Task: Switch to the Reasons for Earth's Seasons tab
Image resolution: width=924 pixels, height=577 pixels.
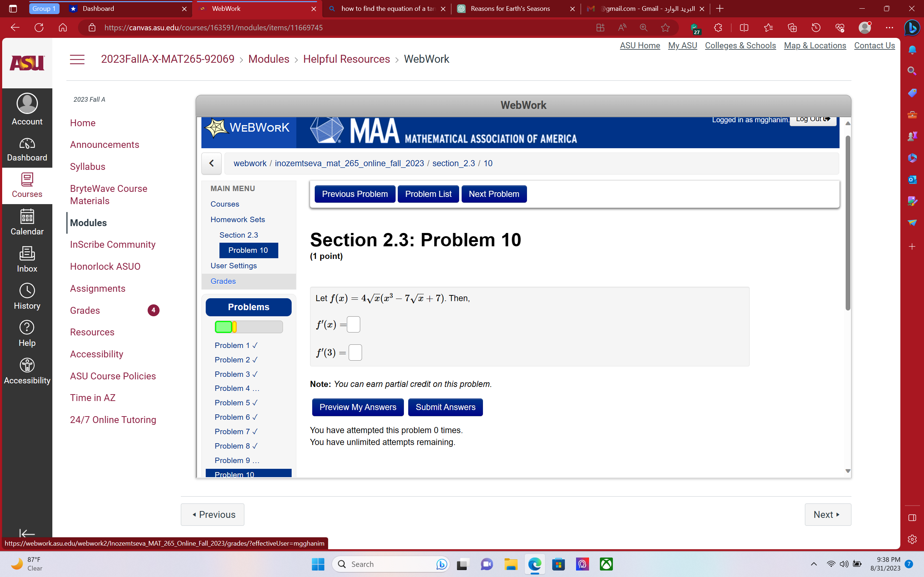Action: (510, 8)
